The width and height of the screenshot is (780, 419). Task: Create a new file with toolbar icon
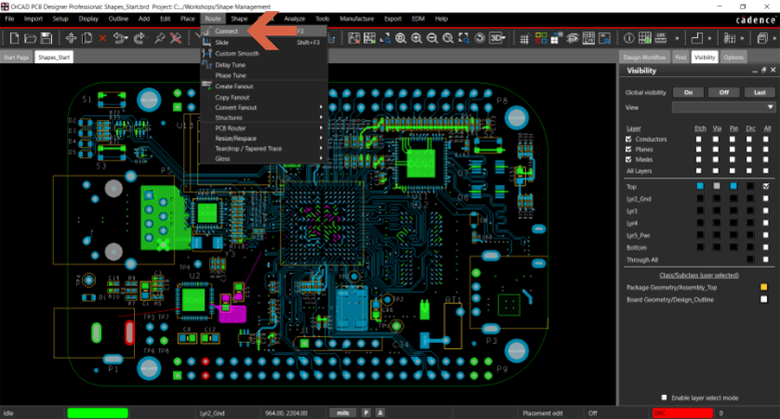click(x=14, y=38)
